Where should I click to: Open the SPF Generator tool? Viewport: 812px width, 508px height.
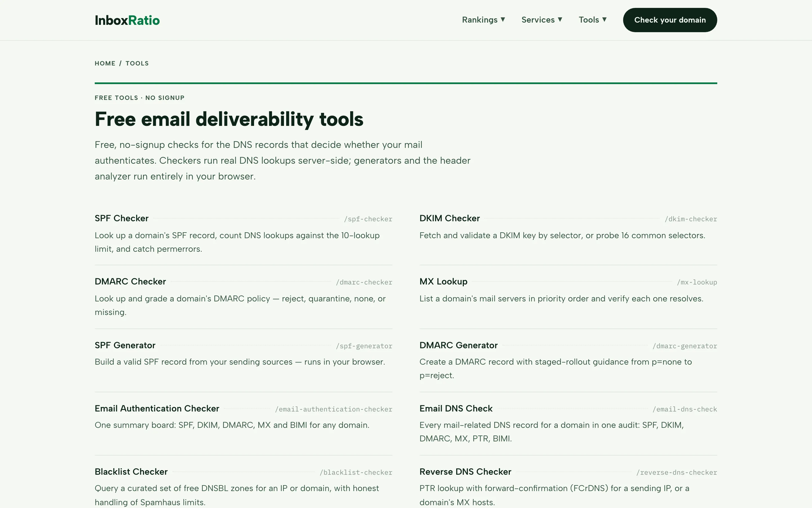tap(125, 345)
